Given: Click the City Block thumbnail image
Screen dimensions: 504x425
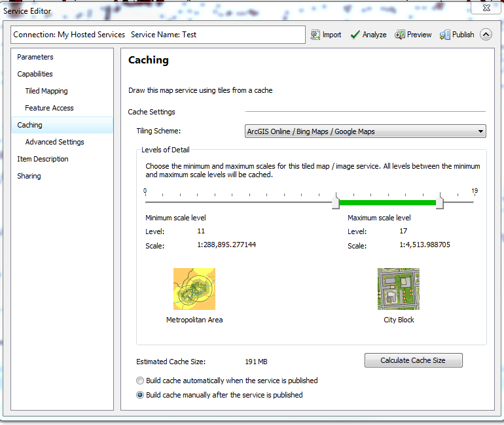Looking at the screenshot, I should (398, 289).
